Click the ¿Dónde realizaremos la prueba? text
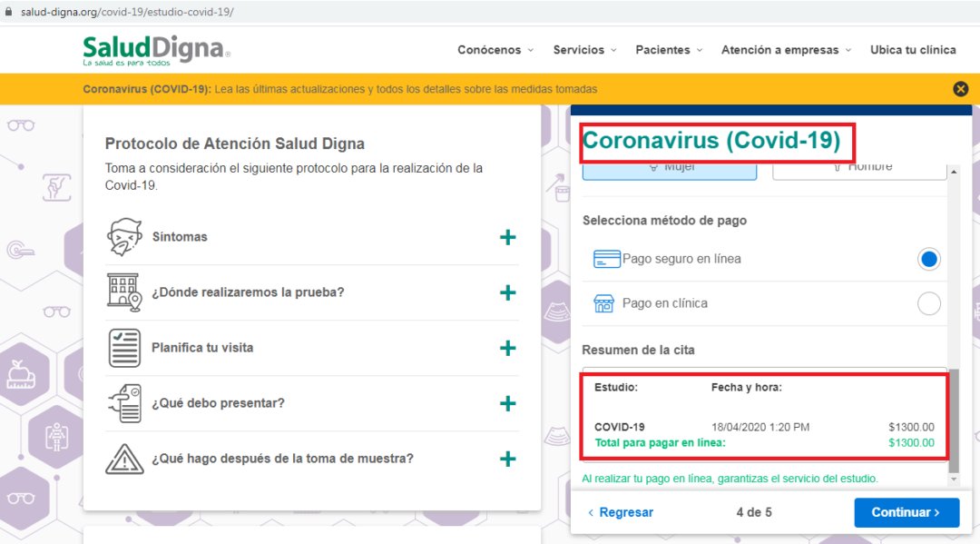Image resolution: width=980 pixels, height=544 pixels. click(x=248, y=292)
